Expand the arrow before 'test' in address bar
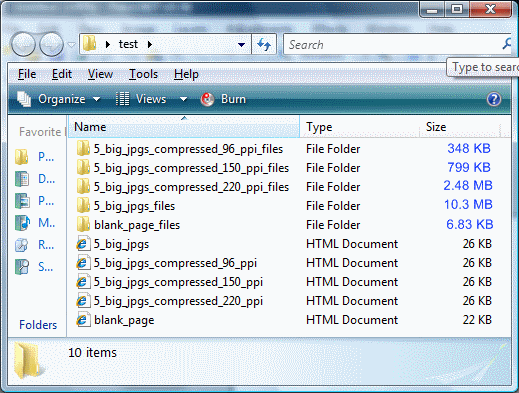Screen dimensions: 519x393 click(x=108, y=44)
